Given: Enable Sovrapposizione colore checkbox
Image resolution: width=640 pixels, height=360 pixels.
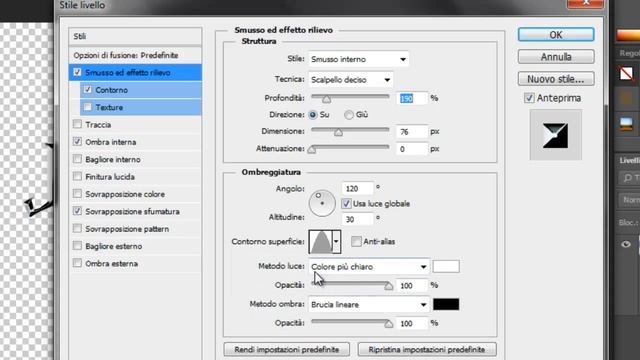Looking at the screenshot, I should [77, 193].
